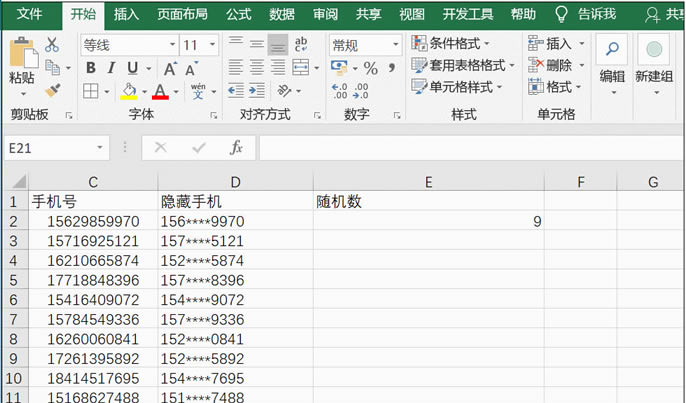Screen dimensions: 686x403
Task: Click the Cut scissors icon
Action: tap(52, 45)
